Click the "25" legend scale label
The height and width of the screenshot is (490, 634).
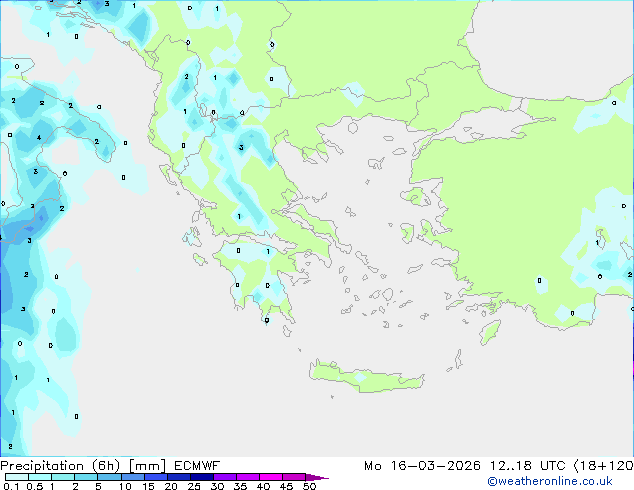click(x=194, y=486)
